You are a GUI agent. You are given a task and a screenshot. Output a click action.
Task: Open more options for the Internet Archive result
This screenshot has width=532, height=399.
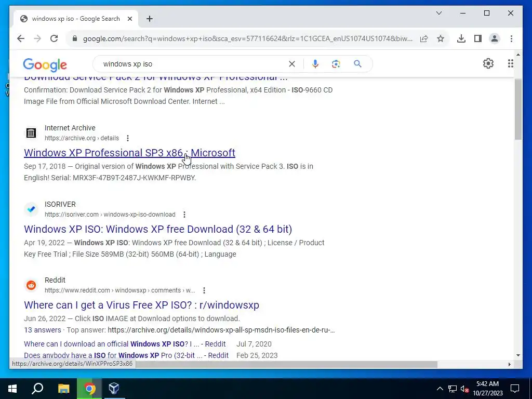[128, 138]
